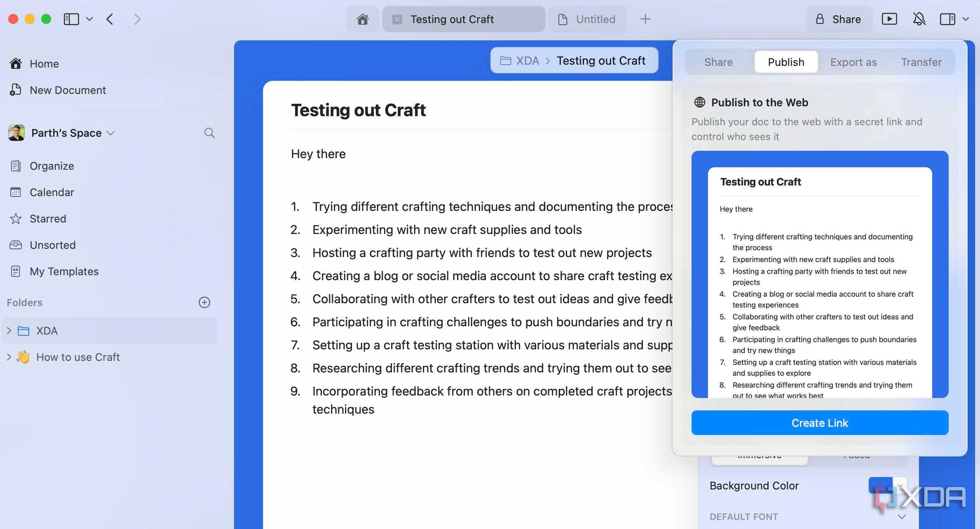Go forward with the right arrow
This screenshot has width=980, height=529.
(x=137, y=19)
